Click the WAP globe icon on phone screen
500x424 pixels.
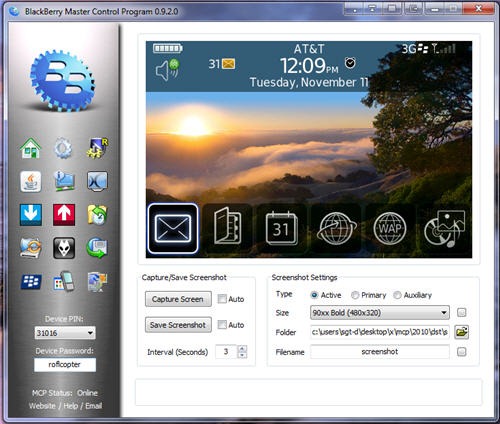[x=390, y=229]
